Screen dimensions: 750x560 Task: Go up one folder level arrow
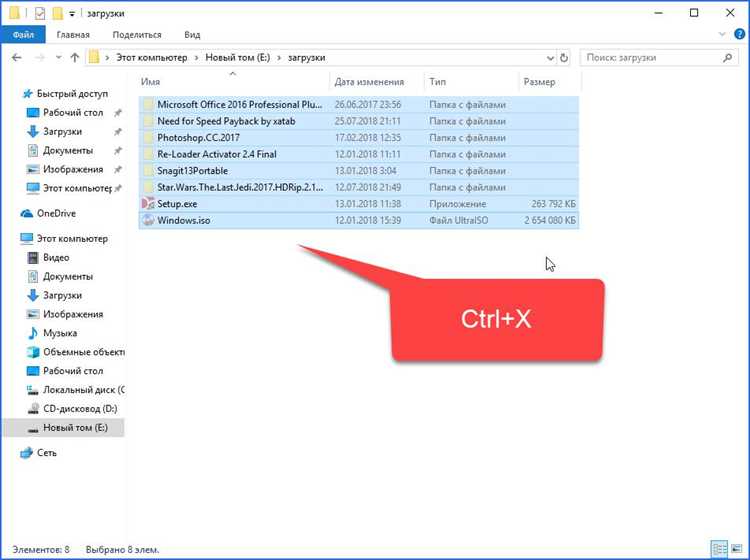(75, 58)
